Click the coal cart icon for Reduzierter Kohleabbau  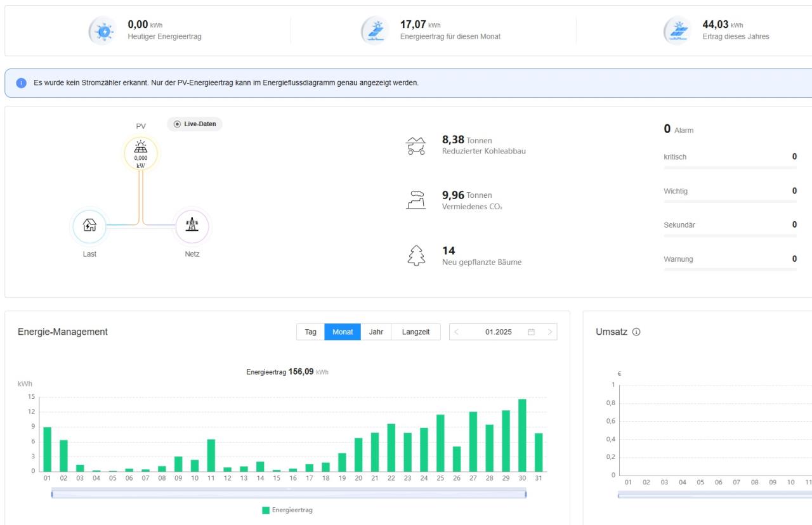[416, 146]
